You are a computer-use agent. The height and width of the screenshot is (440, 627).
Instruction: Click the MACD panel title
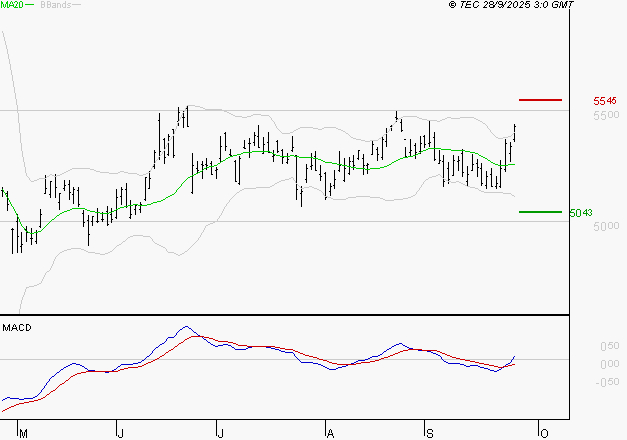[x=17, y=328]
